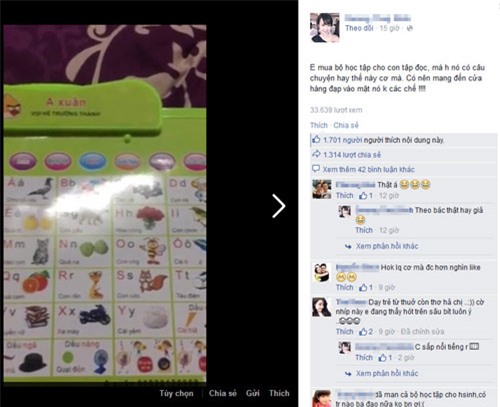The image size is (500, 407).
Task: Click 'Thích' at the photo bottom bar
Action: click(279, 393)
